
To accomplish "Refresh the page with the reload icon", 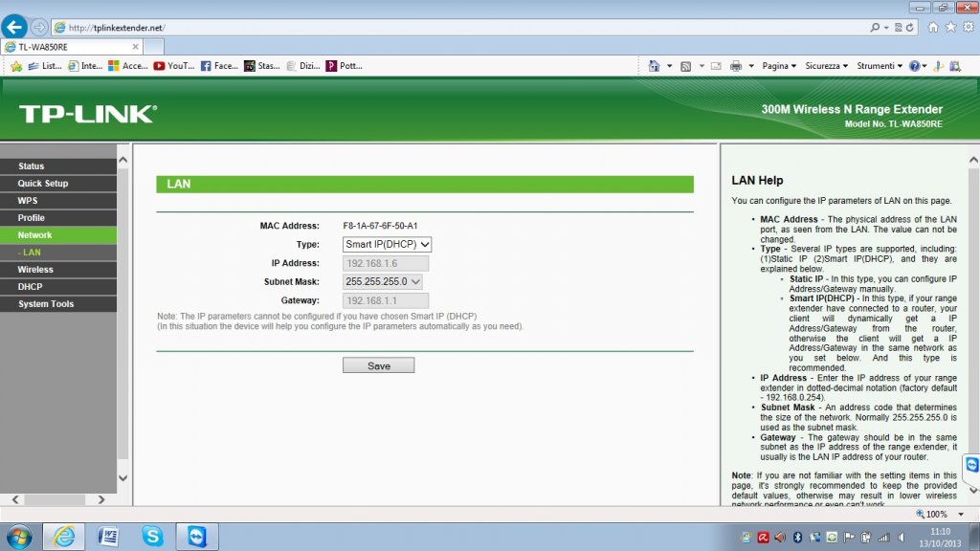I will [910, 28].
